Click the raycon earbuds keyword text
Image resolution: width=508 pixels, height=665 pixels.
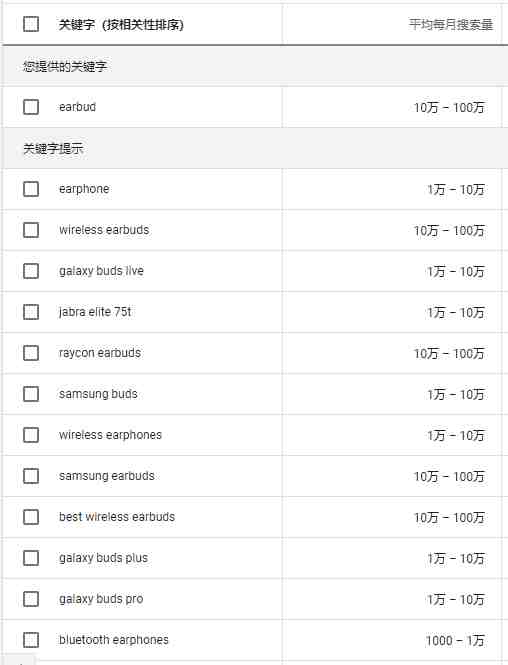point(100,353)
